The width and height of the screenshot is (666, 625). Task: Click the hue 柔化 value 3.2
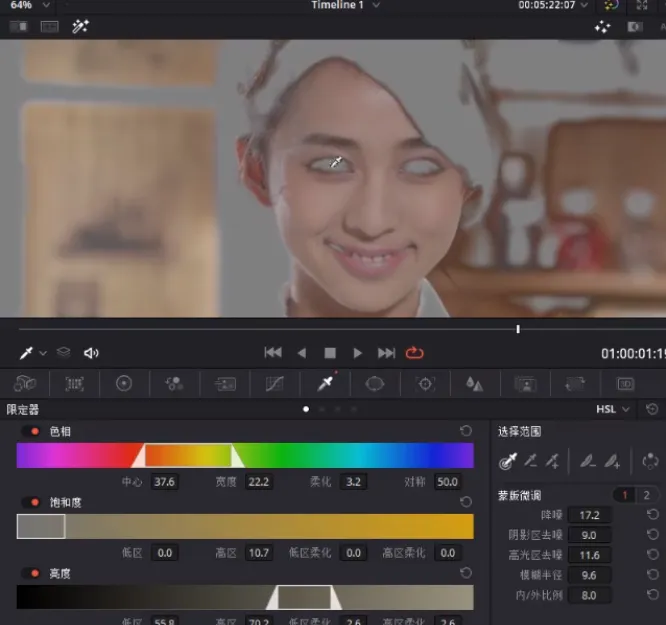pos(353,482)
